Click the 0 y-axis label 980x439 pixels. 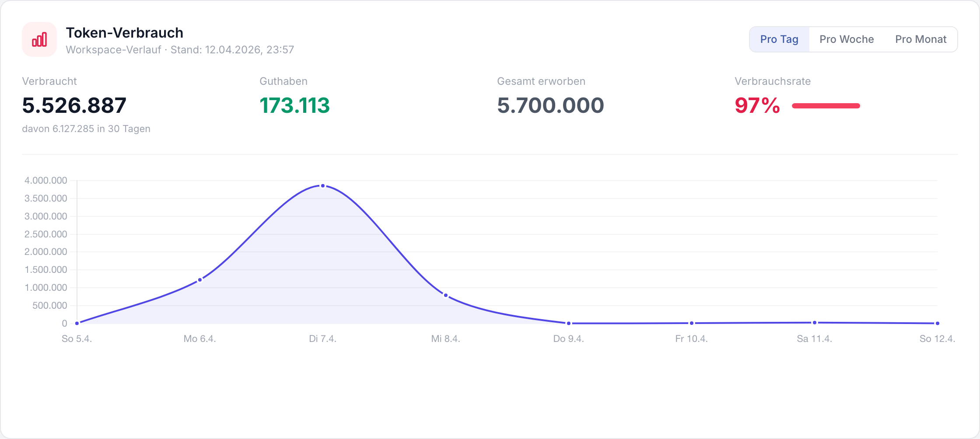(x=65, y=324)
